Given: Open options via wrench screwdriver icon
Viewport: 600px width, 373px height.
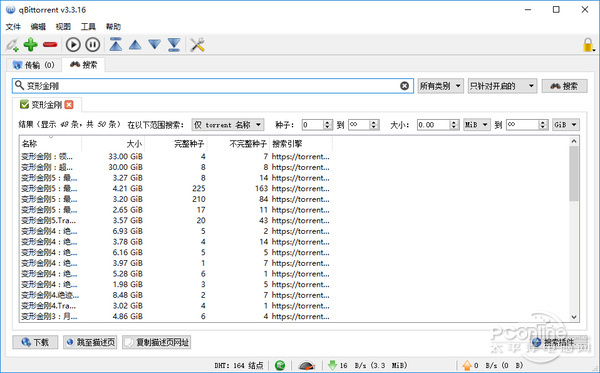Looking at the screenshot, I should pyautogui.click(x=197, y=45).
